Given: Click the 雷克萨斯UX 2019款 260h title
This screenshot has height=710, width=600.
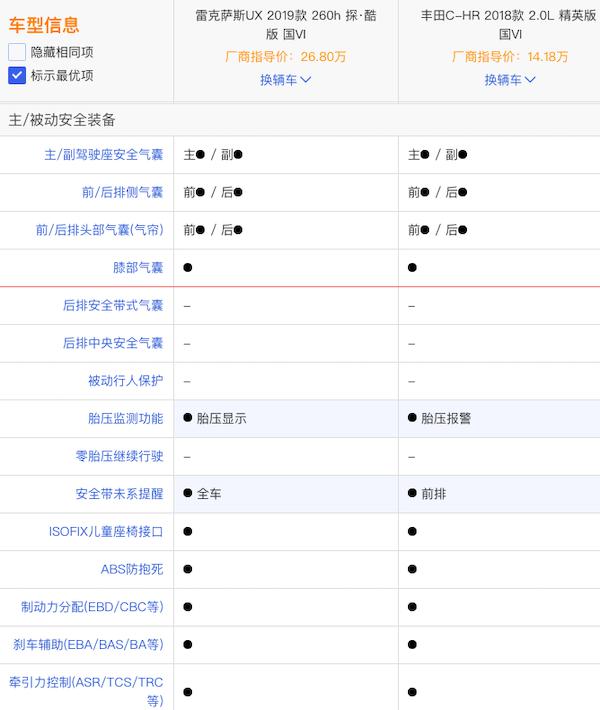Looking at the screenshot, I should click(x=286, y=24).
